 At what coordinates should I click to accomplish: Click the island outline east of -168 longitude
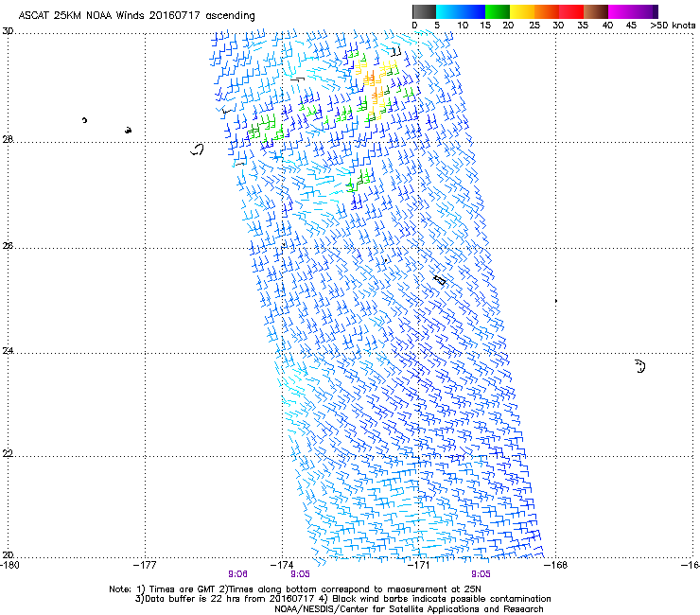point(639,366)
